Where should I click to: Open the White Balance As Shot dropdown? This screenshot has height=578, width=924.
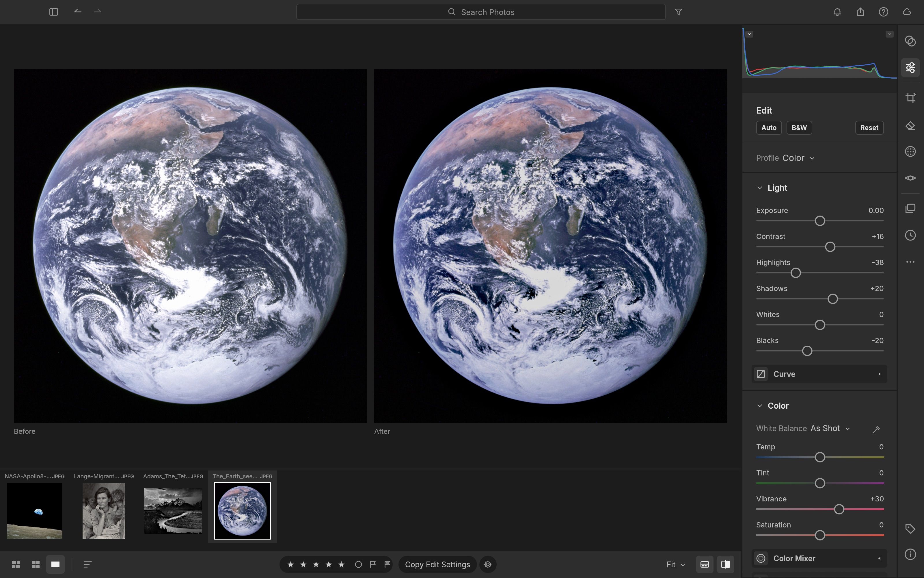[x=830, y=429]
